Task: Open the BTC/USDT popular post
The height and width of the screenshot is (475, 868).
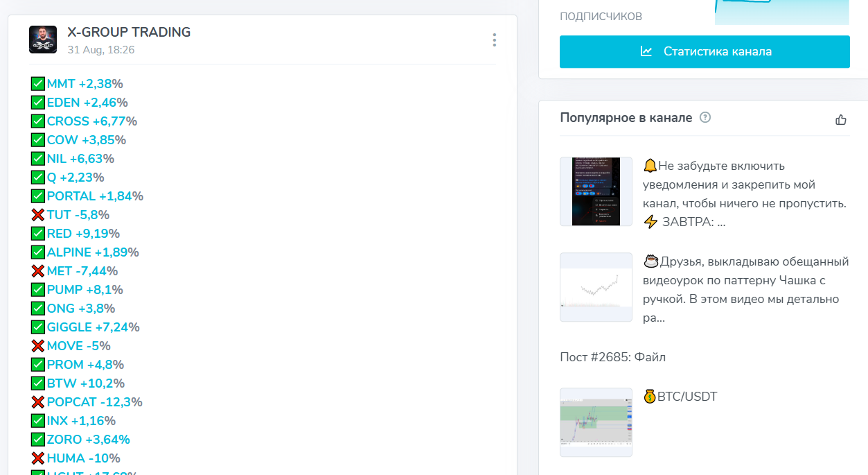Action: [680, 397]
